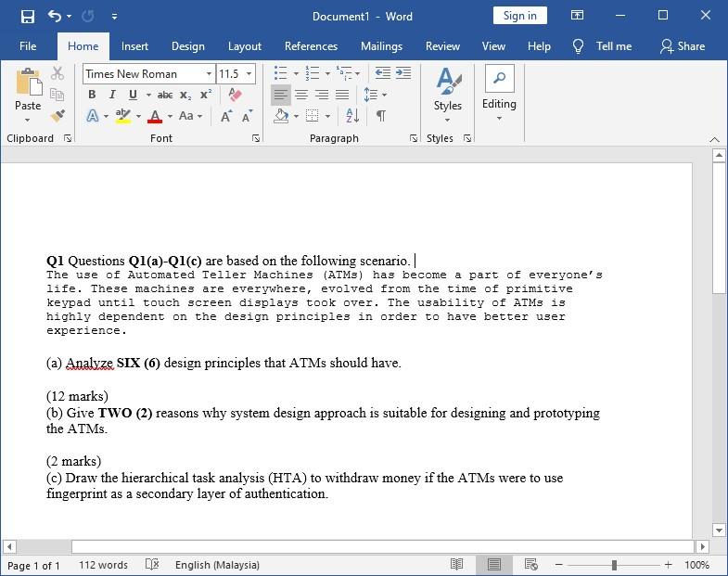Align text to the right

point(322,95)
